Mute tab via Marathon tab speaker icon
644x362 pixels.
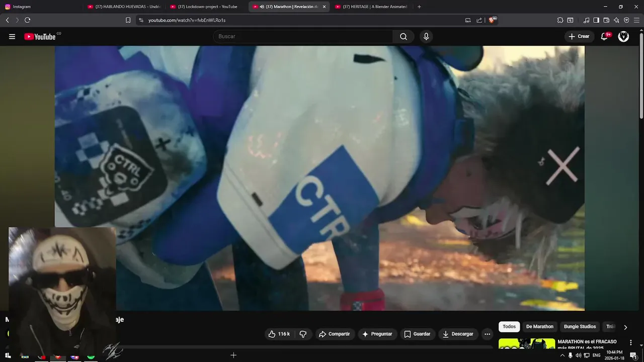coord(262,7)
